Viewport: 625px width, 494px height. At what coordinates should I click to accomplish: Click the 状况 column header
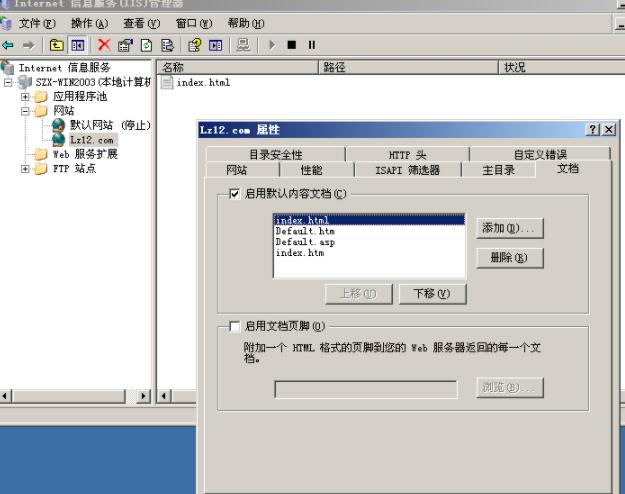coord(562,67)
